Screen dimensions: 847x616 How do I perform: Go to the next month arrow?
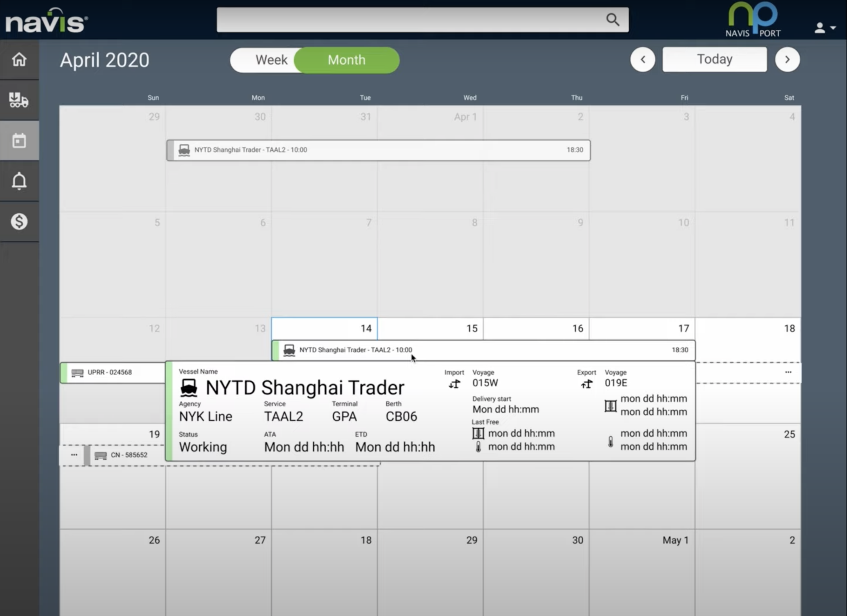coord(787,59)
